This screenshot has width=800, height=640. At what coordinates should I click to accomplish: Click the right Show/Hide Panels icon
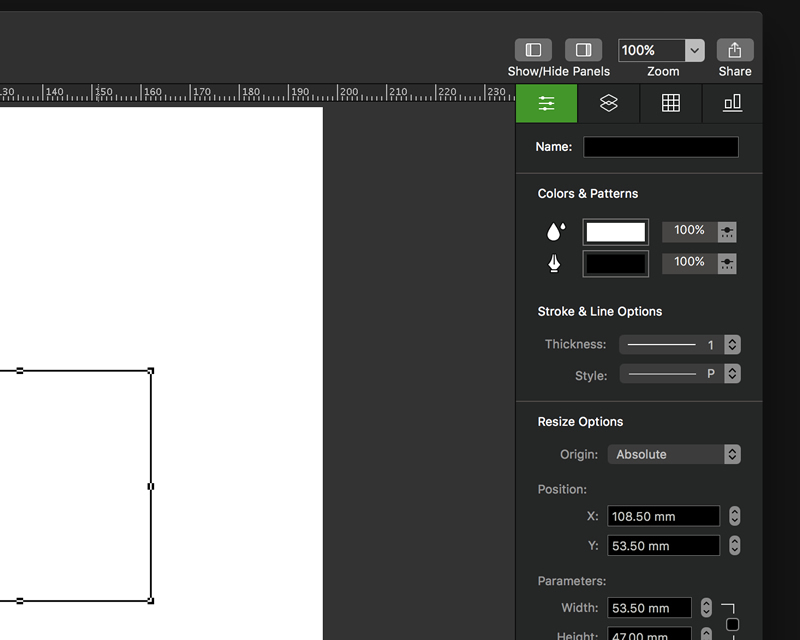(x=583, y=50)
